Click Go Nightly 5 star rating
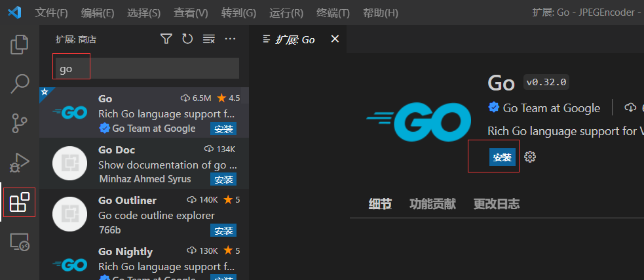Viewport: 644px width, 280px height. [x=232, y=250]
